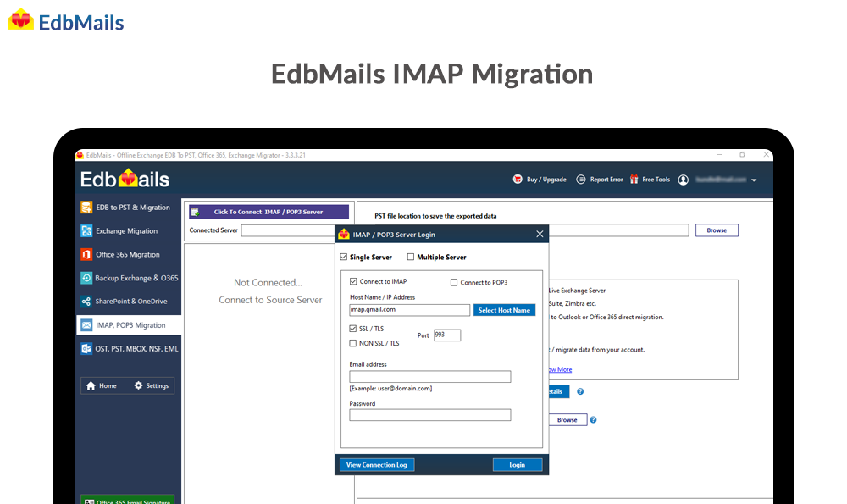Click the PST file location path field
The width and height of the screenshot is (847, 504).
click(x=618, y=230)
